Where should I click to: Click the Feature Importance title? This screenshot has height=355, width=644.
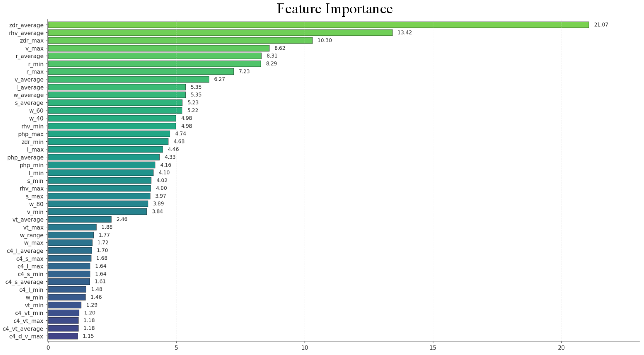335,9
